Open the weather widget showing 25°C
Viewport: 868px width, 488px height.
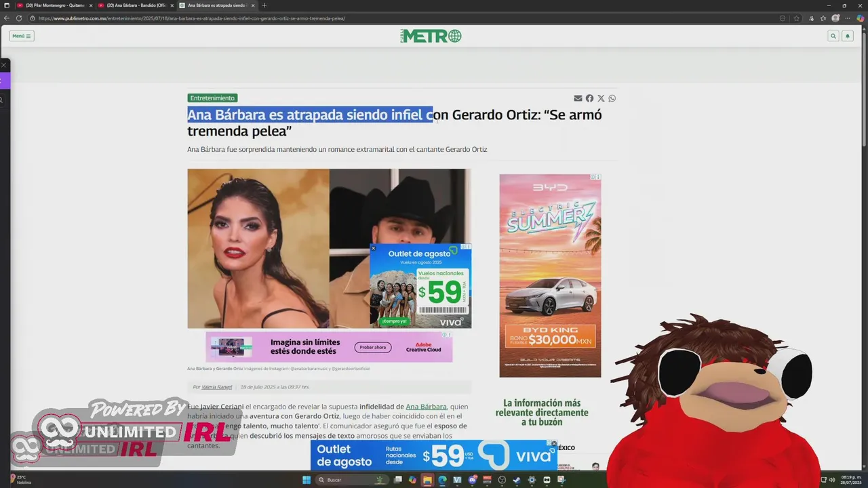point(20,479)
